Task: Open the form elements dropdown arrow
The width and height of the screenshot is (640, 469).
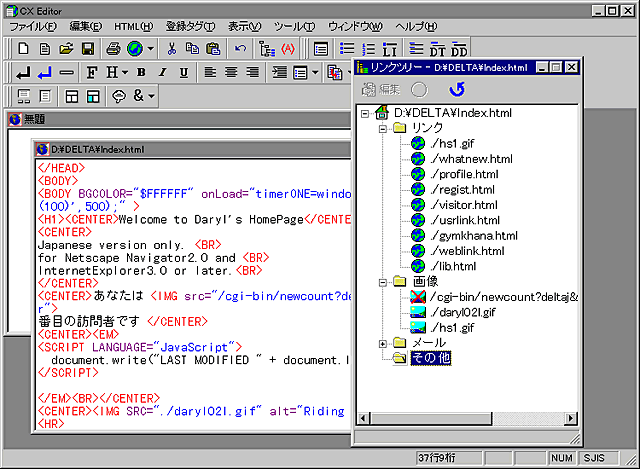Action: pos(315,73)
